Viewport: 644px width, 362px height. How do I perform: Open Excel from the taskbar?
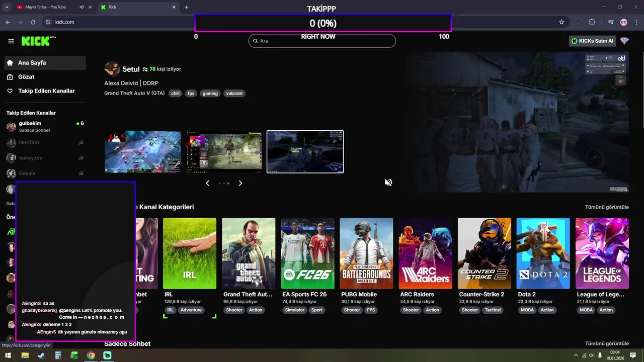coord(74,355)
